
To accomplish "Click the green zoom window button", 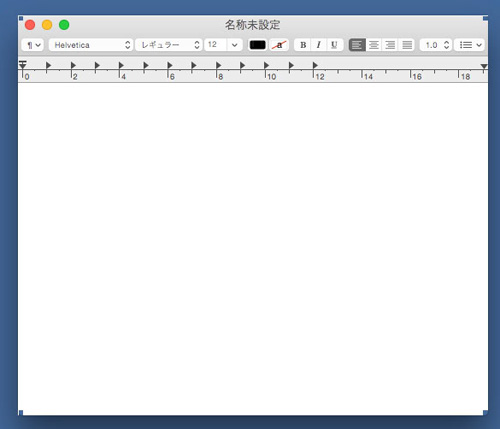I will (64, 25).
